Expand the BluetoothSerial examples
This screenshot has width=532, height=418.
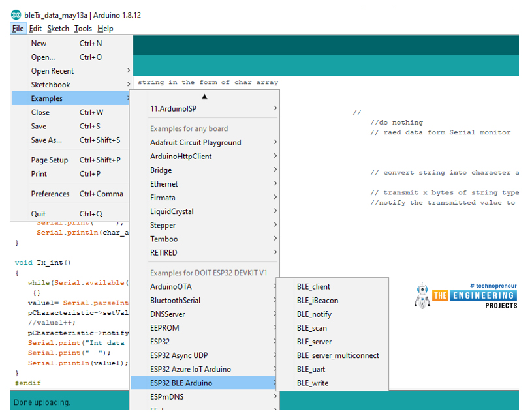click(204, 301)
